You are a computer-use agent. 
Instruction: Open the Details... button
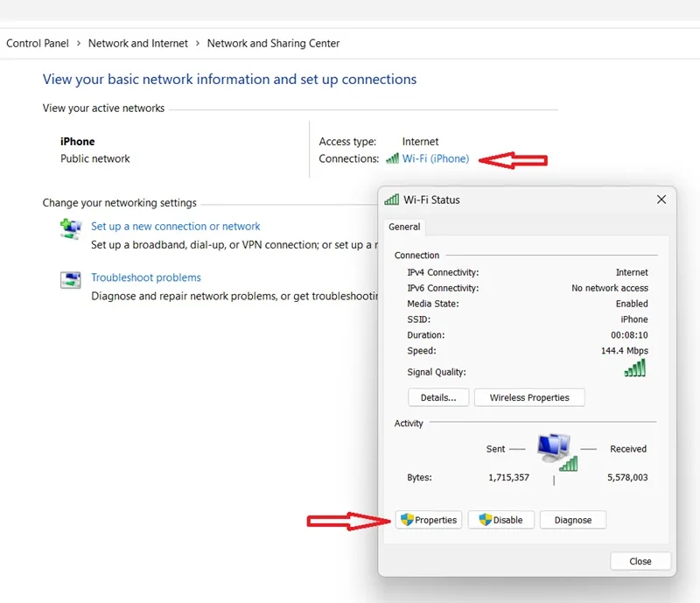pos(438,397)
